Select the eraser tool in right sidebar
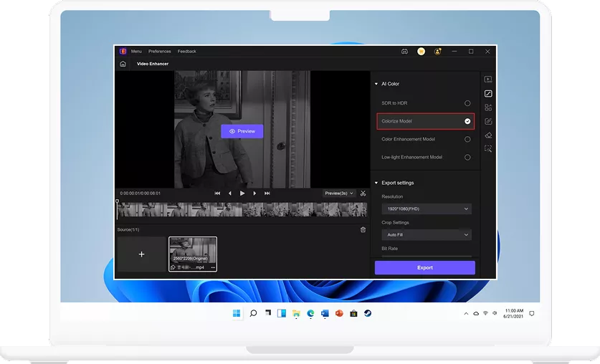 pos(488,135)
